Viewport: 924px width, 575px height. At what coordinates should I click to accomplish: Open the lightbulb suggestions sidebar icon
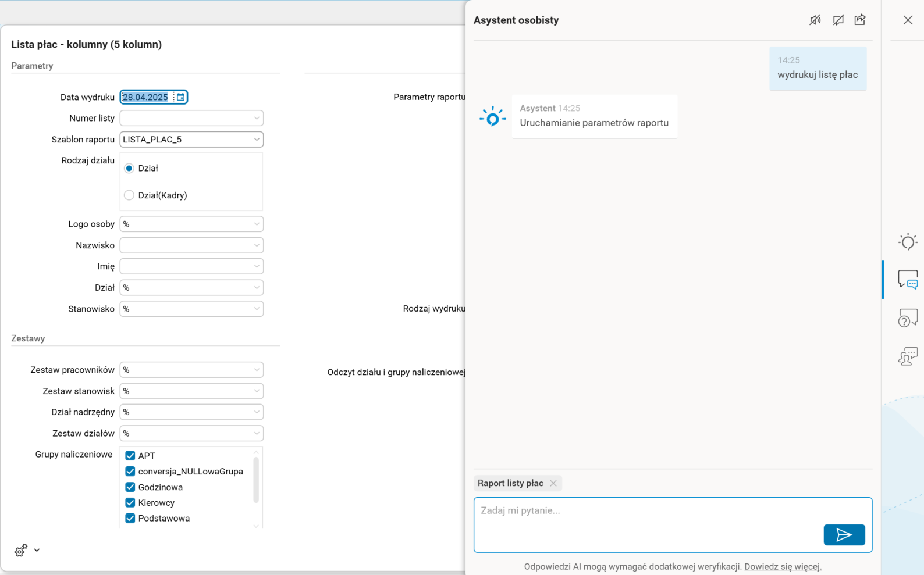click(908, 241)
